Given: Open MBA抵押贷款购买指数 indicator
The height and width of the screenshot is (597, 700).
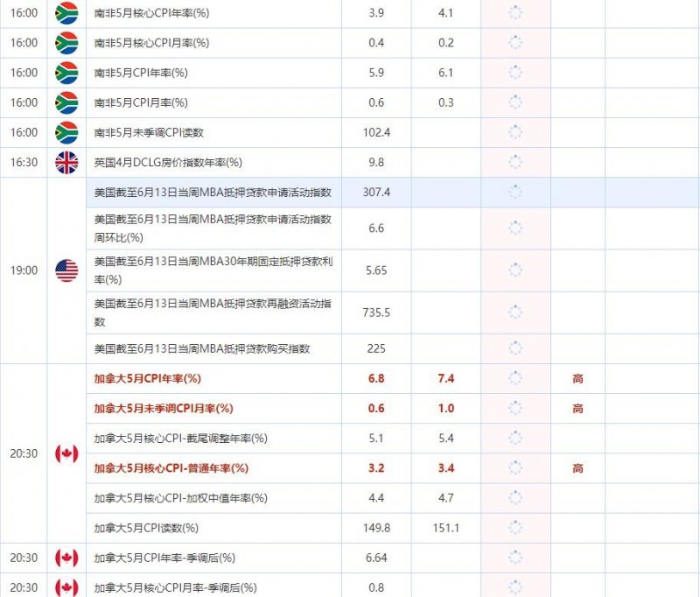Looking at the screenshot, I should [202, 348].
